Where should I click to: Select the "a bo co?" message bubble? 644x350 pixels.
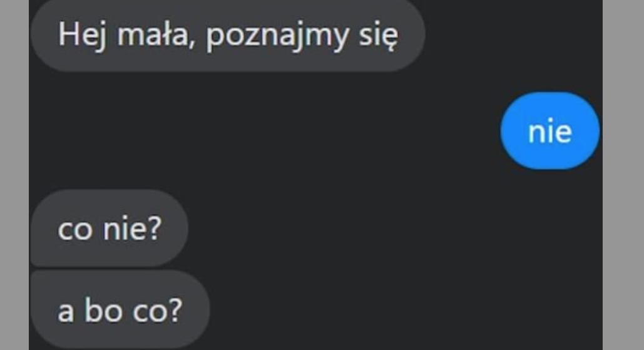(x=120, y=310)
